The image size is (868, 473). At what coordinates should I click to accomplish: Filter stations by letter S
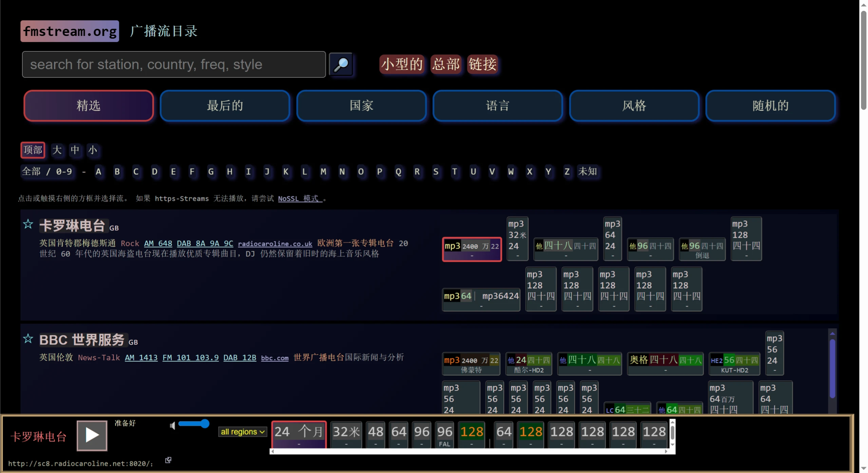click(x=436, y=171)
